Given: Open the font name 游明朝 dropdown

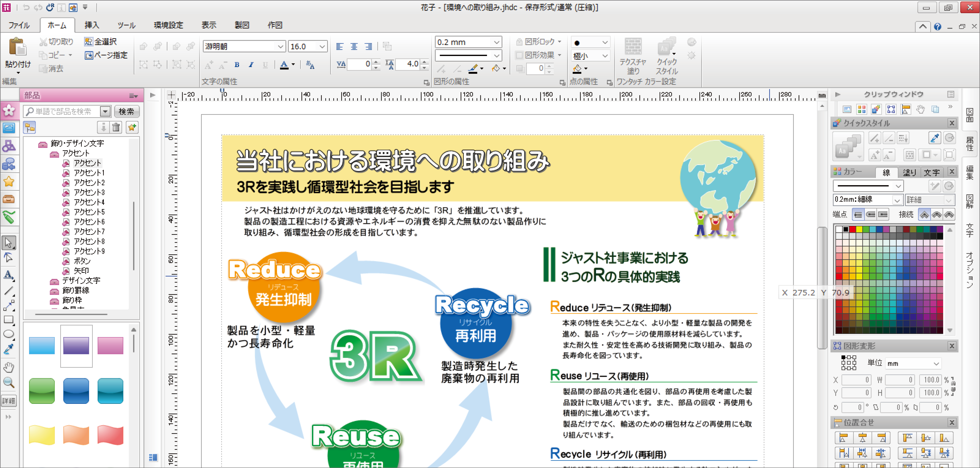Looking at the screenshot, I should (280, 46).
